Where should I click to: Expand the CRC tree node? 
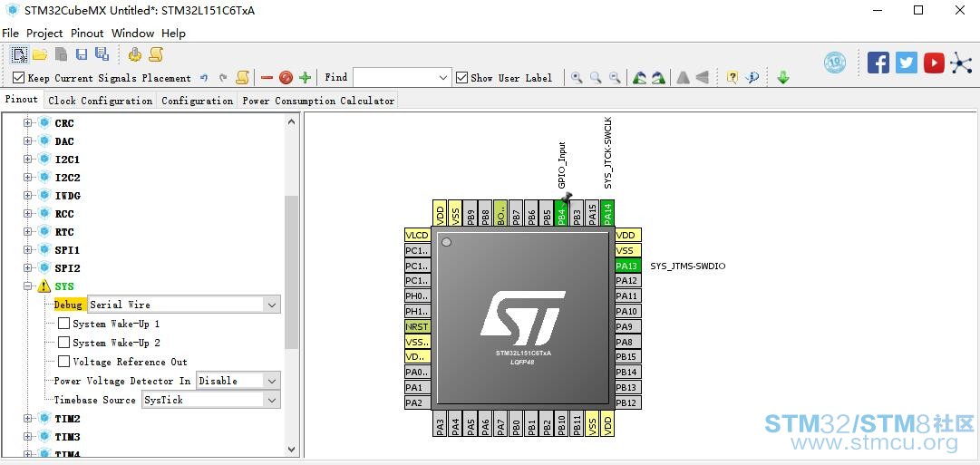27,123
